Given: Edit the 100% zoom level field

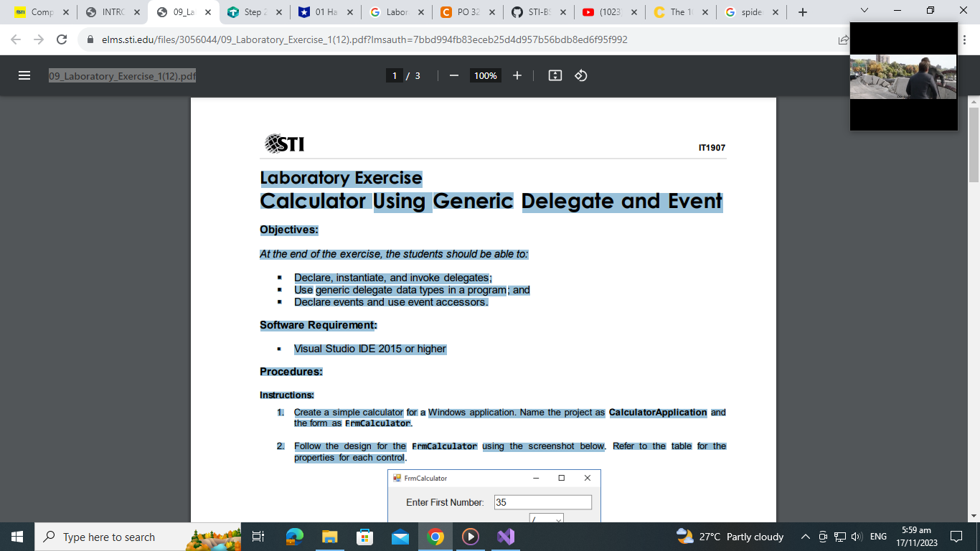Looking at the screenshot, I should point(486,75).
